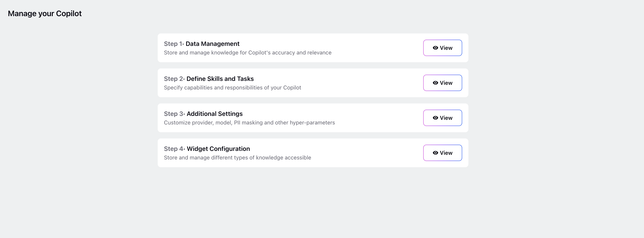
Task: Click description about capabilities and responsibilities
Action: tap(232, 88)
